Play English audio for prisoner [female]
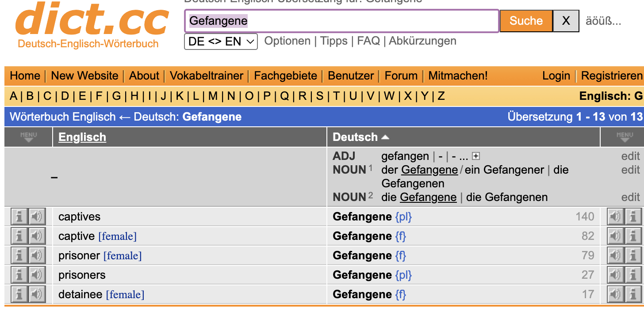The image size is (644, 311). tap(38, 255)
